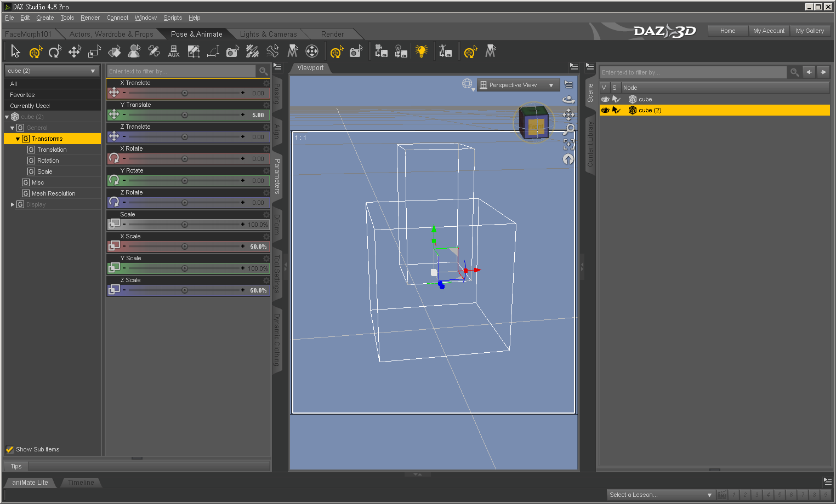Click the viewport pan camera icon
This screenshot has height=504, width=836.
click(x=568, y=114)
